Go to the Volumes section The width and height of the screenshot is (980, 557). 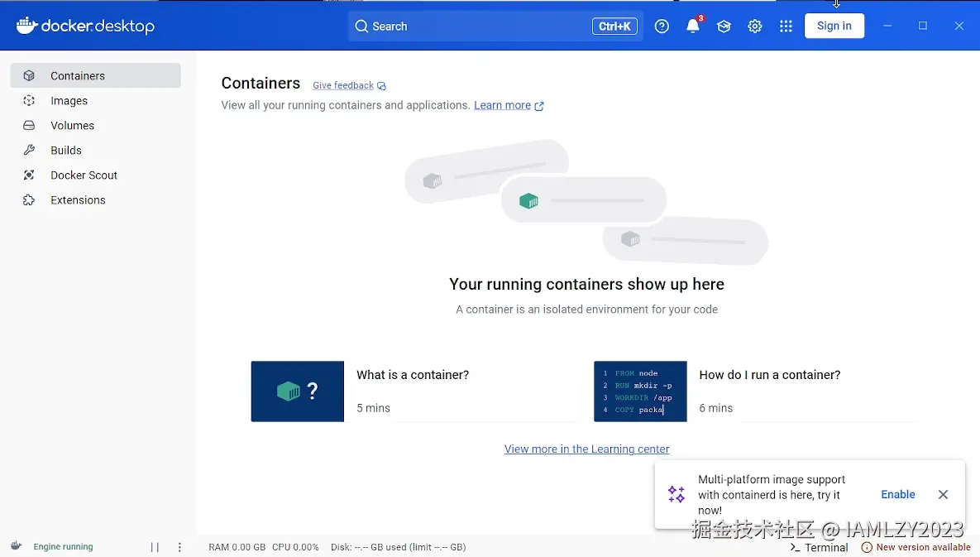click(96, 126)
